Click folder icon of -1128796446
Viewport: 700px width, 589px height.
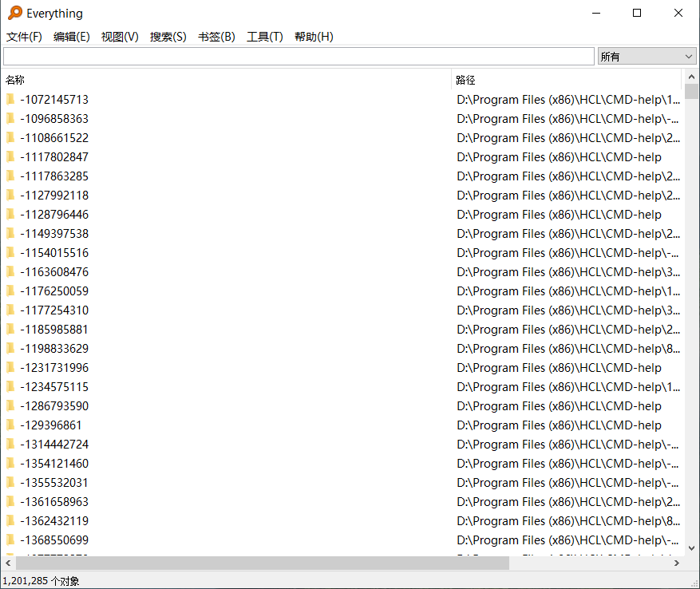10,215
